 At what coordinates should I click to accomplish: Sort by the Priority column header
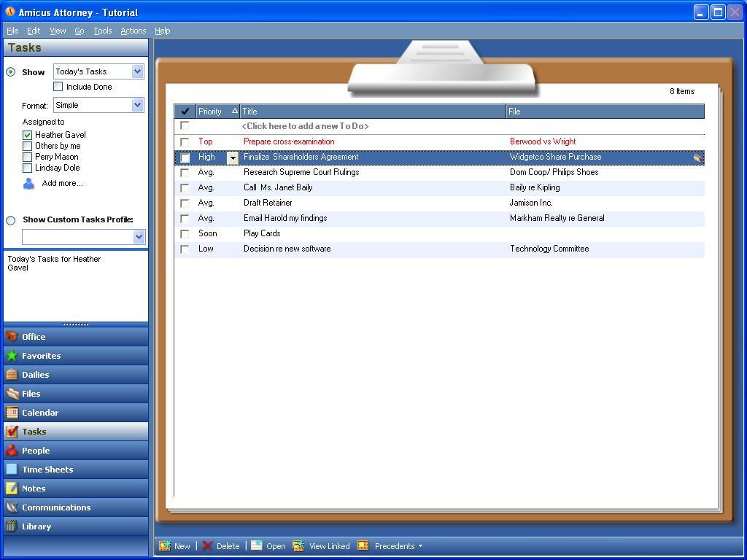click(x=217, y=112)
